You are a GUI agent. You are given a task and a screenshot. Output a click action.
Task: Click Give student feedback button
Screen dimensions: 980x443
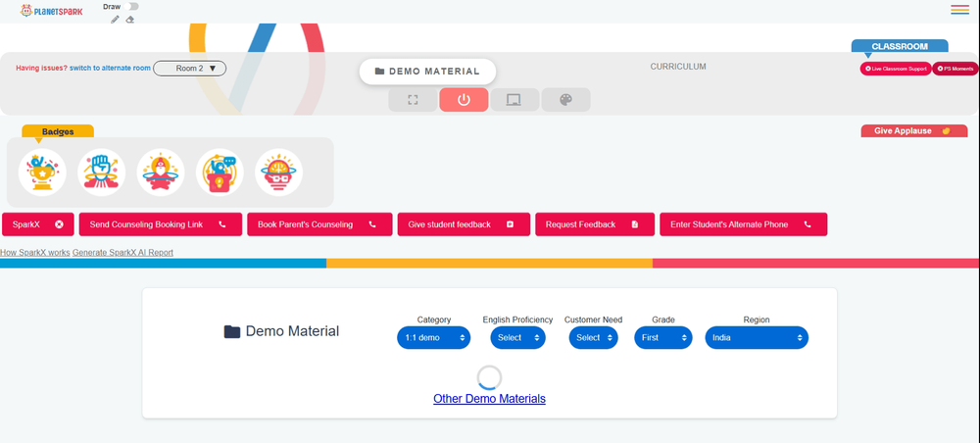464,224
